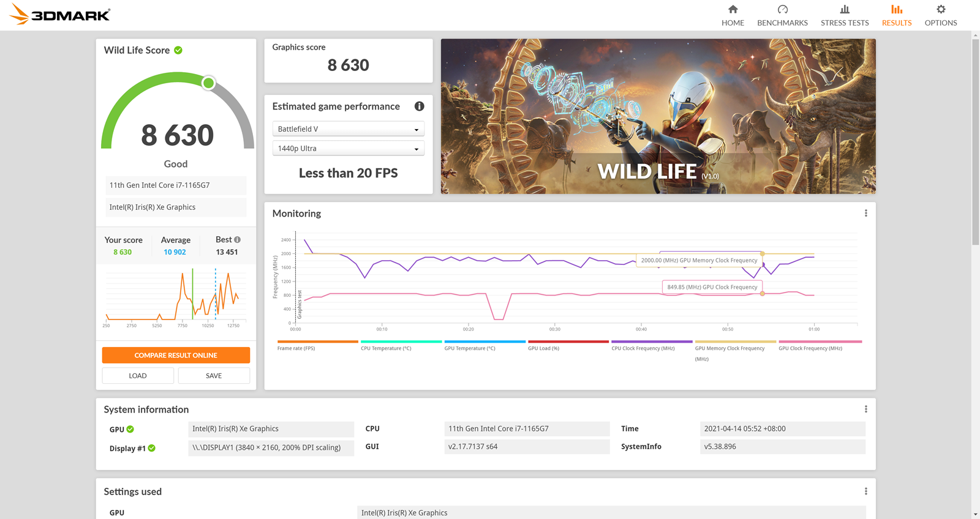Click the Save button
This screenshot has width=980, height=519.
click(214, 376)
